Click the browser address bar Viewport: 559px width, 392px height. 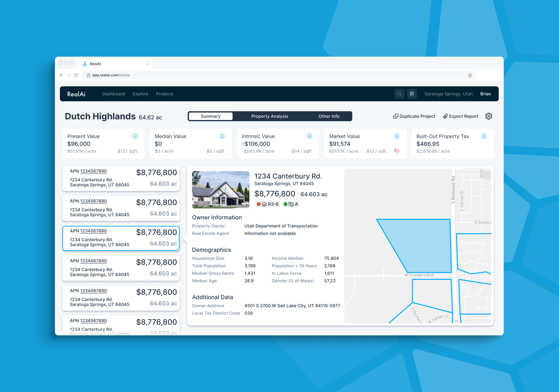(x=279, y=75)
